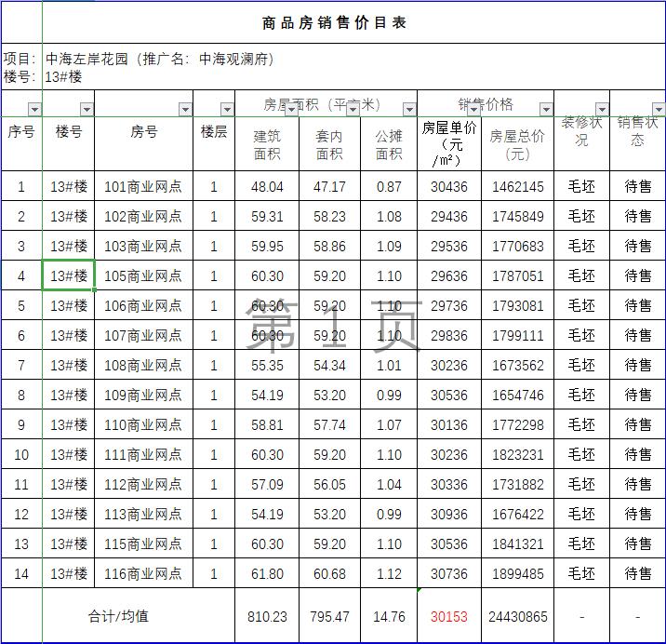
Task: Open the 楼号 column filter dropdown
Action: 87,110
